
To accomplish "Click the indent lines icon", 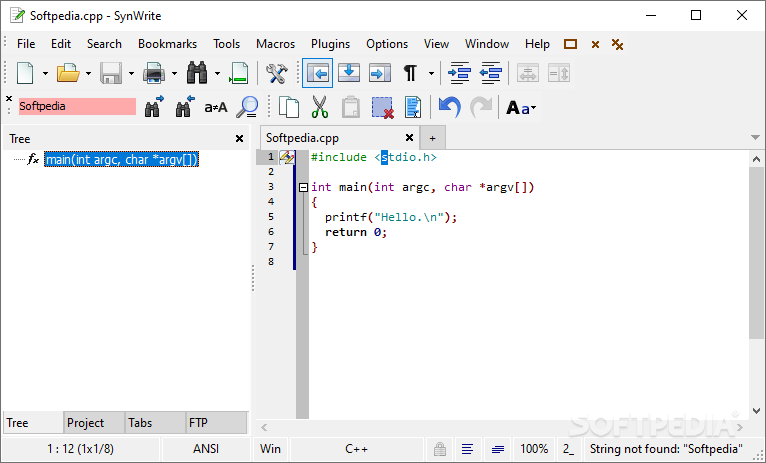I will (459, 73).
